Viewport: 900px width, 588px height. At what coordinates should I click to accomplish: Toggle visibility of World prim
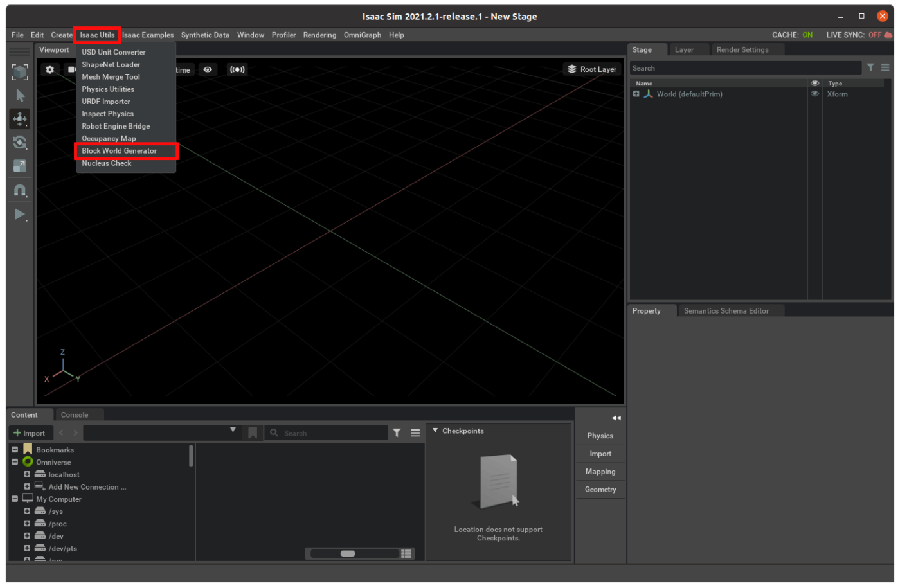(x=815, y=94)
